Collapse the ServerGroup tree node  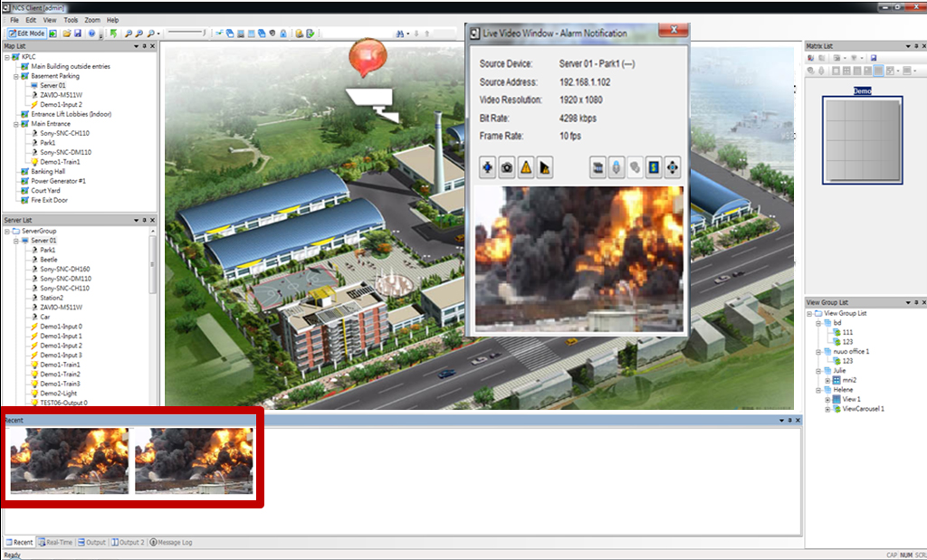[x=7, y=231]
